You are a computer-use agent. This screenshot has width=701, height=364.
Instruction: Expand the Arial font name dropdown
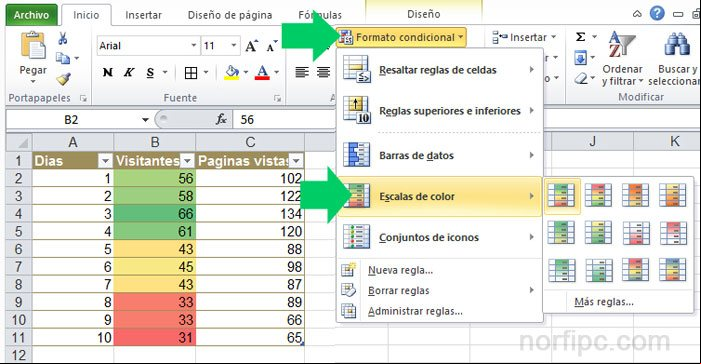click(193, 46)
